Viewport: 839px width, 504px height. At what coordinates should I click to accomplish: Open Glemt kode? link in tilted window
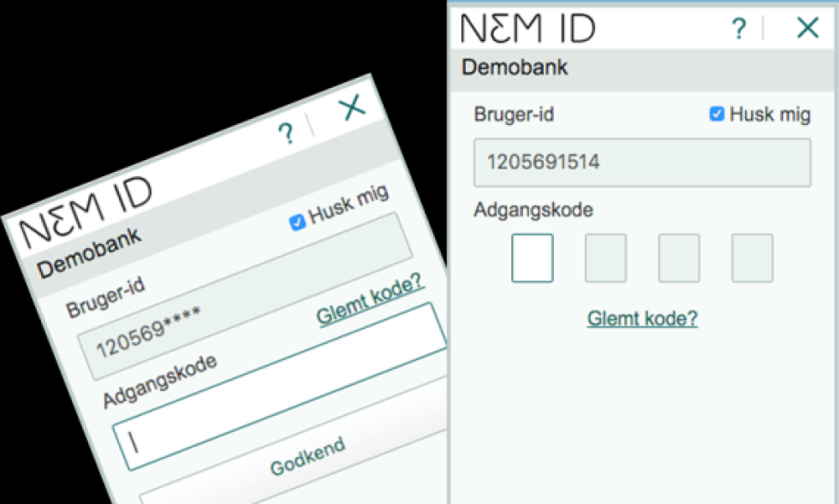pyautogui.click(x=370, y=299)
